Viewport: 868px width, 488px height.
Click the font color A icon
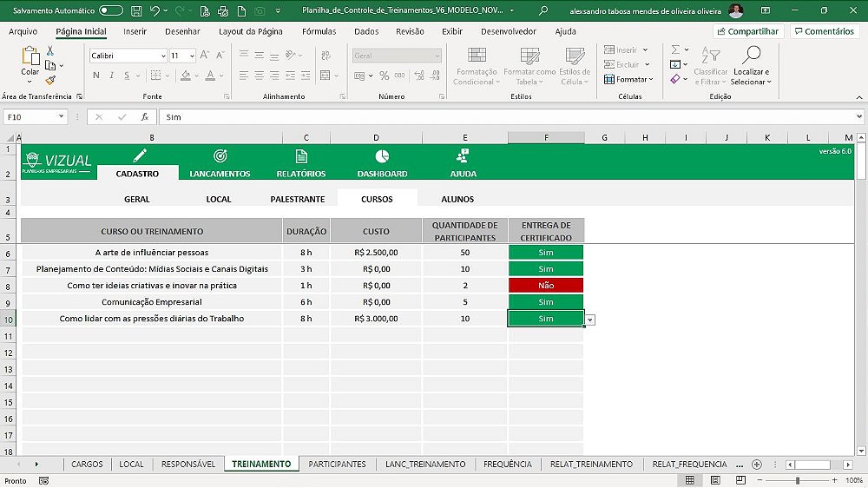210,76
